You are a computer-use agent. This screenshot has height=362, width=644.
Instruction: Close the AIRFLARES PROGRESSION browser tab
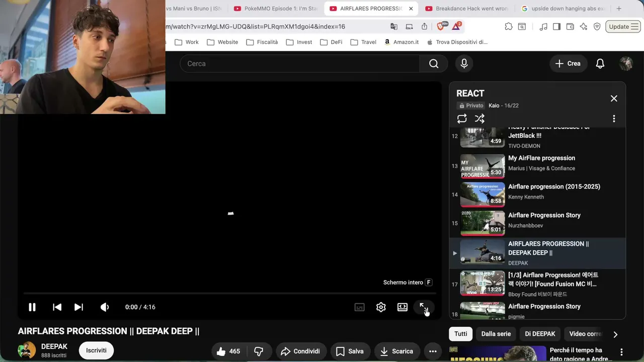coord(411,9)
